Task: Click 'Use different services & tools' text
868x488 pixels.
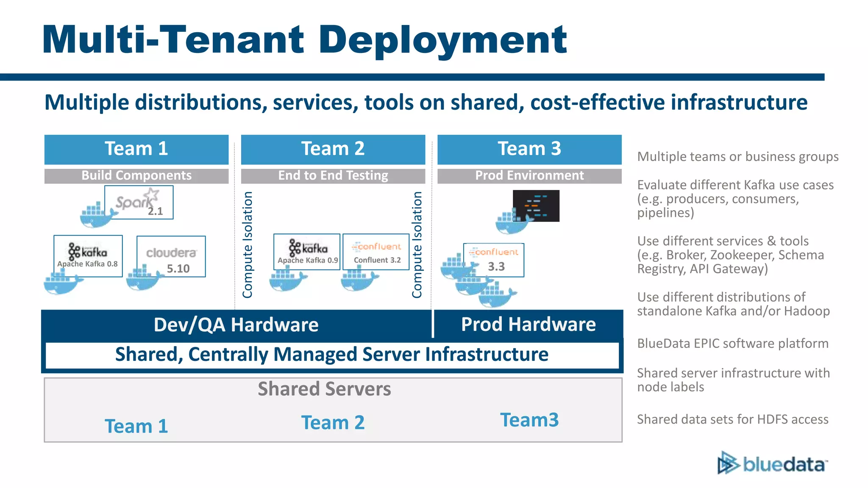Action: coord(731,255)
